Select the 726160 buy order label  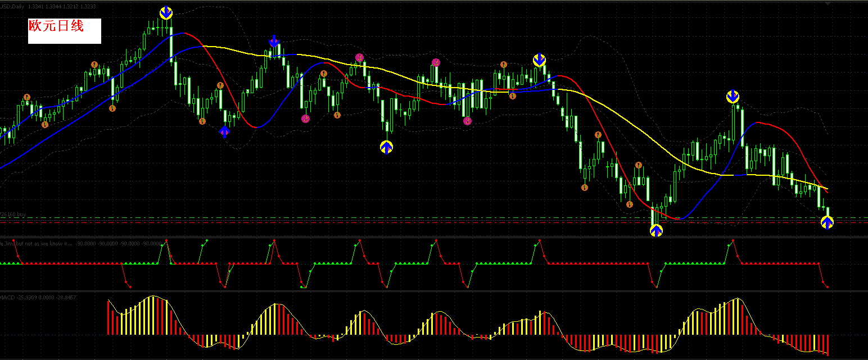point(13,215)
